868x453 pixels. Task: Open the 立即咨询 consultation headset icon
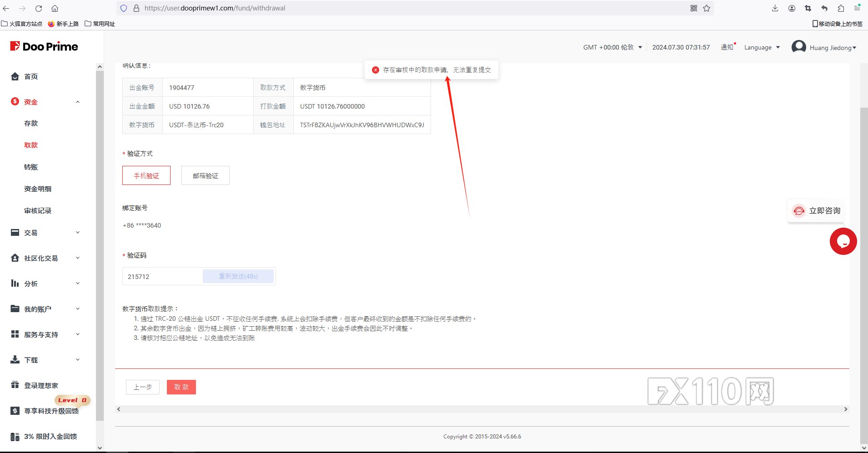tap(799, 211)
